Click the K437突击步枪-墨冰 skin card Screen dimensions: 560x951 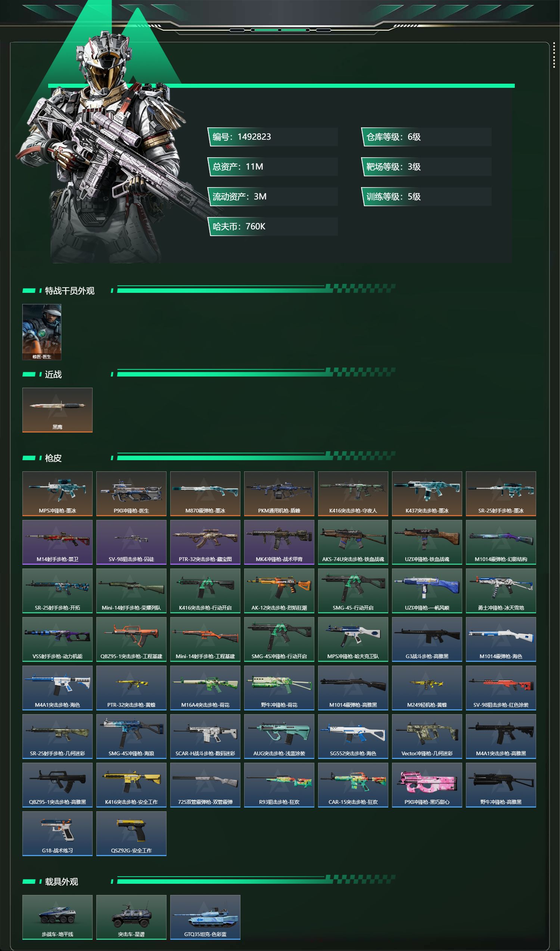pyautogui.click(x=427, y=493)
